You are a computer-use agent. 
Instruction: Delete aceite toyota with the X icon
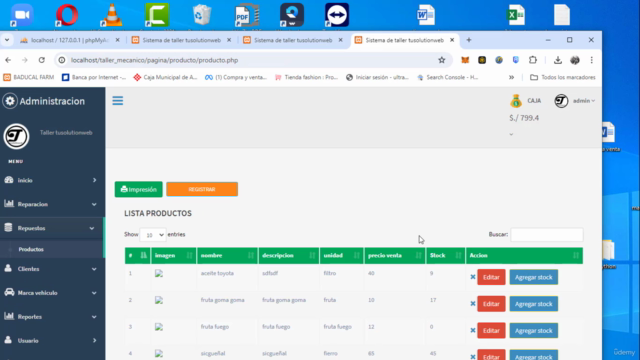[473, 277]
